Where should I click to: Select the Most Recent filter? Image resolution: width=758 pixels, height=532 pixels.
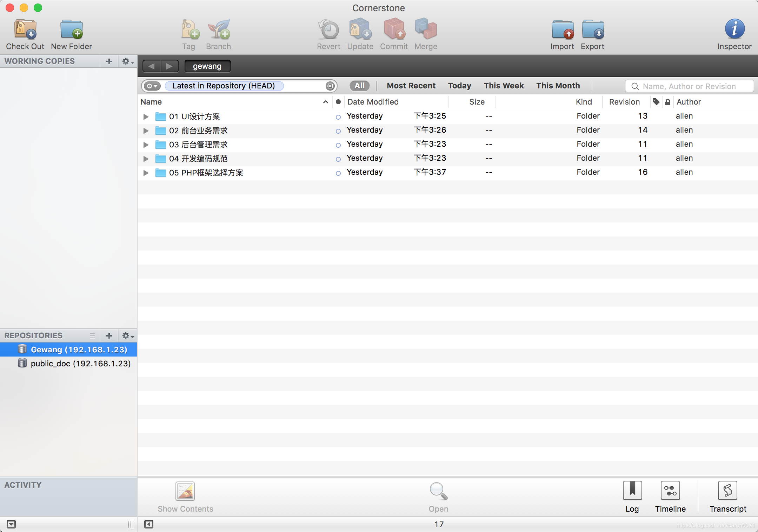tap(411, 86)
